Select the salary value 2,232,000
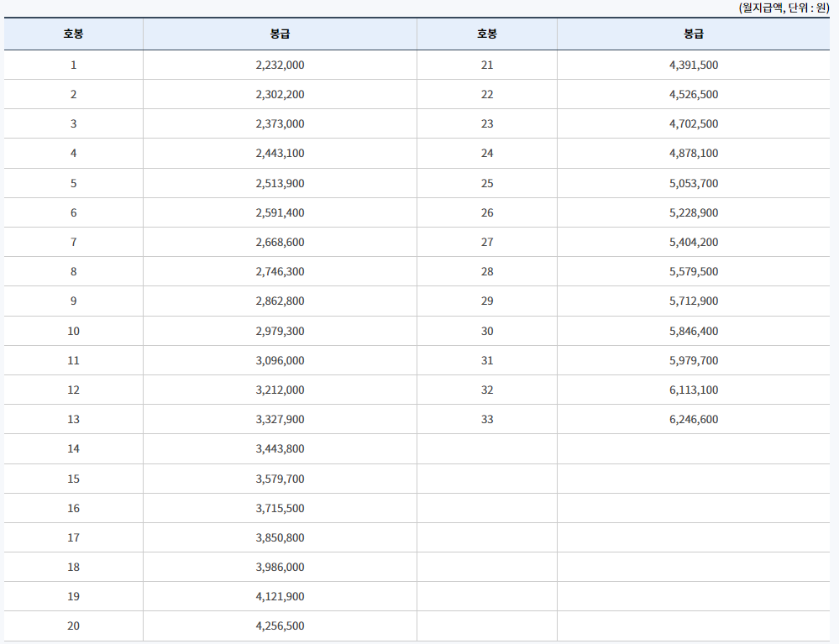Viewport: 839px width, 644px height. [x=280, y=65]
